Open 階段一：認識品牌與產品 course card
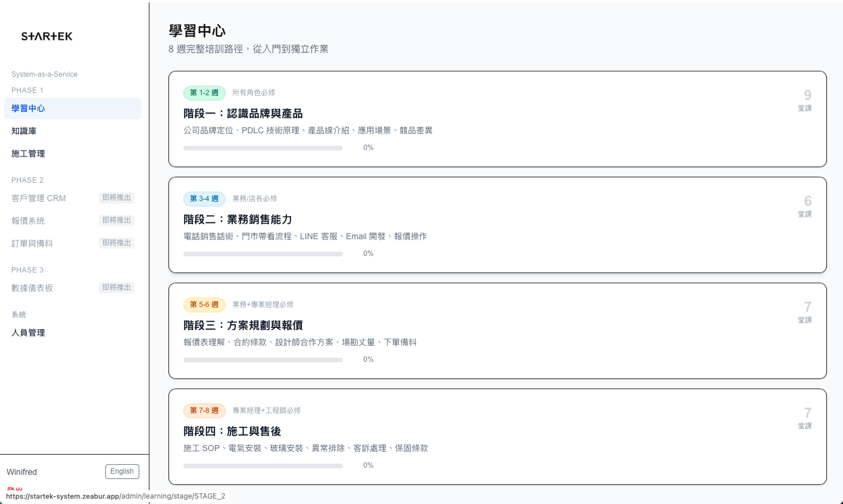 point(498,118)
